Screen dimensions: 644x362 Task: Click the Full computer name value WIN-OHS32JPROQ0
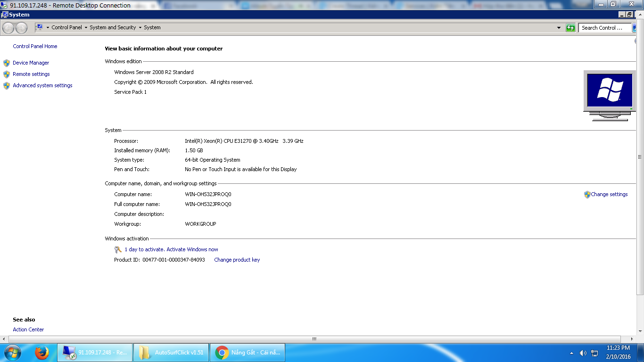208,204
